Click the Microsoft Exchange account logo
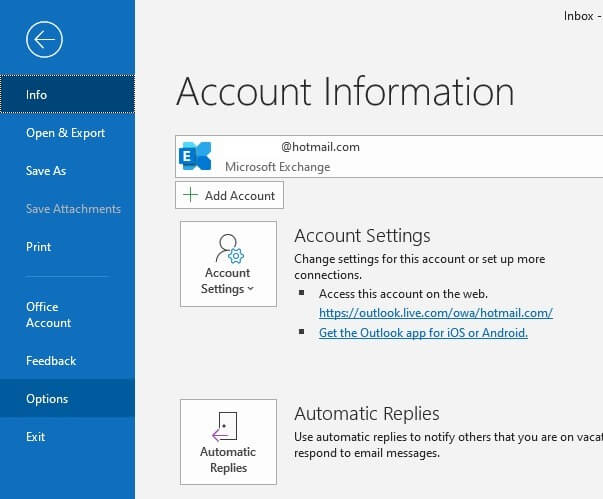603x499 pixels. click(195, 156)
